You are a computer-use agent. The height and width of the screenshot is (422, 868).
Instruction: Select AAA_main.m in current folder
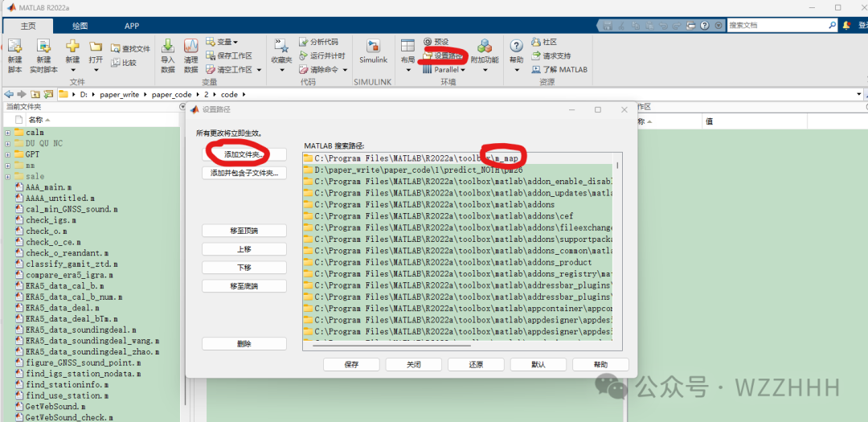[x=49, y=187]
